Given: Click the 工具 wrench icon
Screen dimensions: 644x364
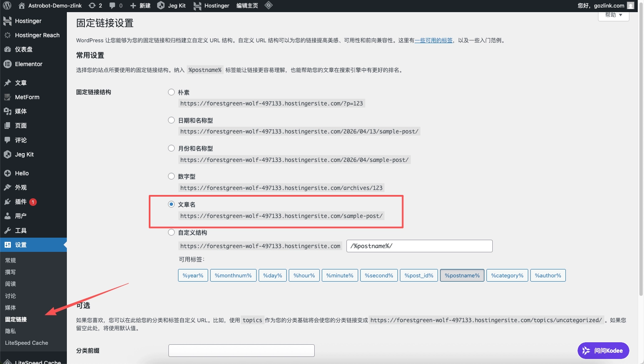Looking at the screenshot, I should pyautogui.click(x=8, y=231).
